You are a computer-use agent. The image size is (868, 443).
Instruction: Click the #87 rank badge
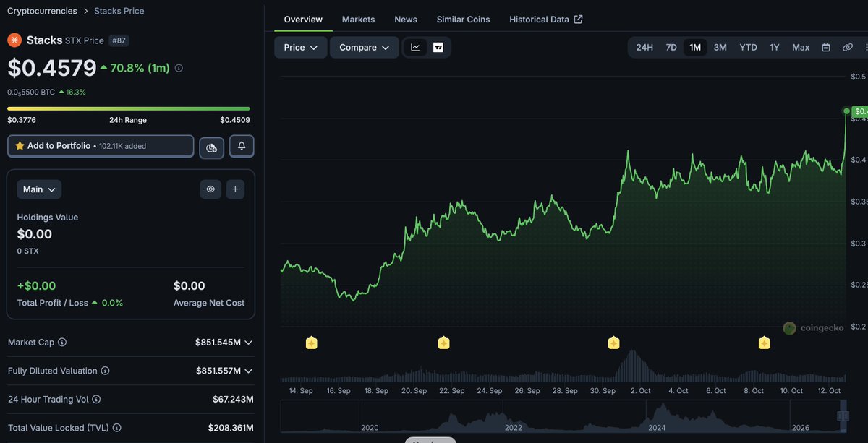(119, 40)
